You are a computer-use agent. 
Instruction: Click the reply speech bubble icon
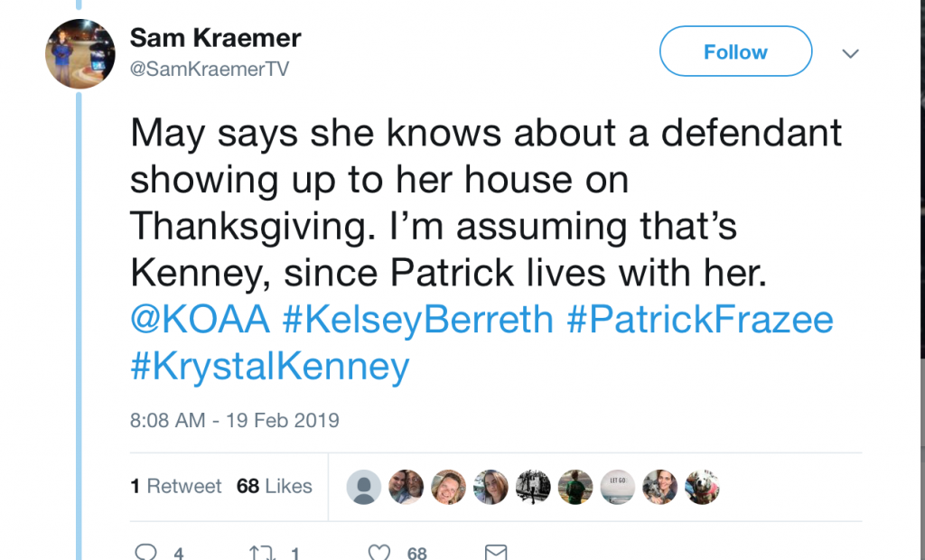click(145, 552)
